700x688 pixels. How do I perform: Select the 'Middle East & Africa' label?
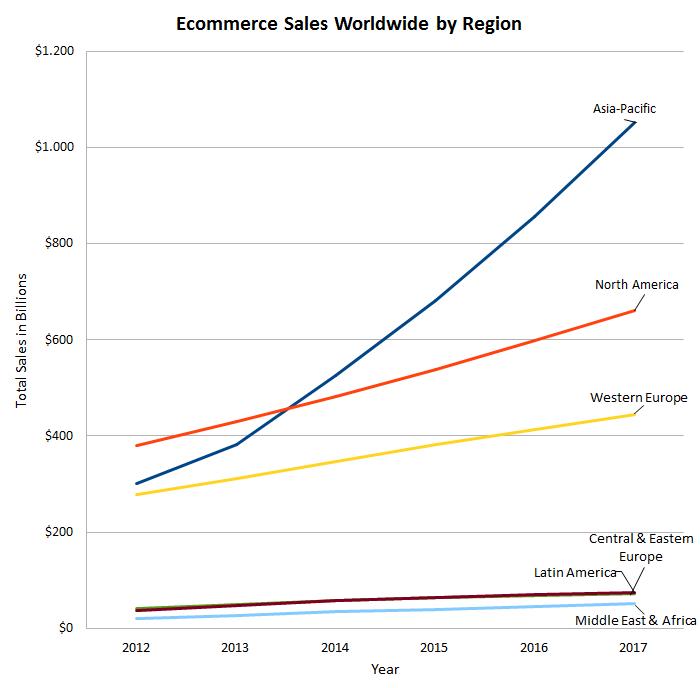[635, 621]
